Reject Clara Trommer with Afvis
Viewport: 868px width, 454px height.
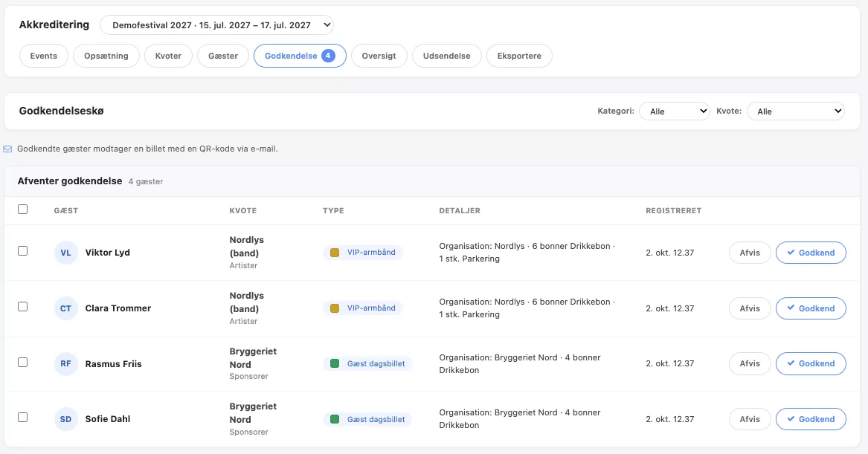[x=750, y=308]
